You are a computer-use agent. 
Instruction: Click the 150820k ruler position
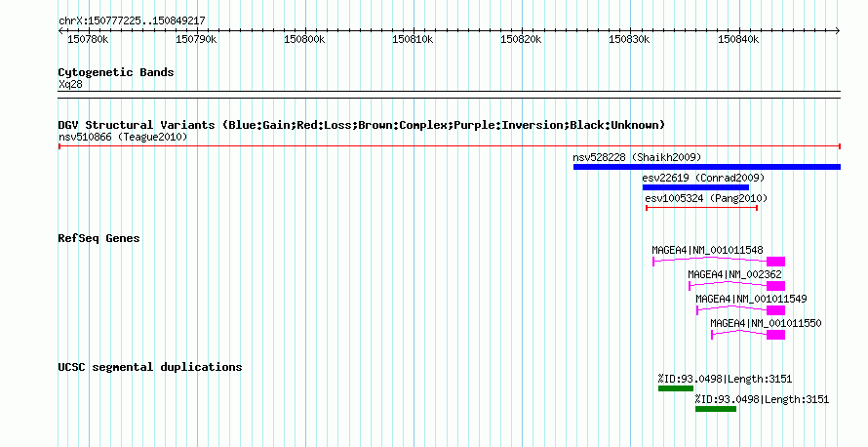[521, 40]
